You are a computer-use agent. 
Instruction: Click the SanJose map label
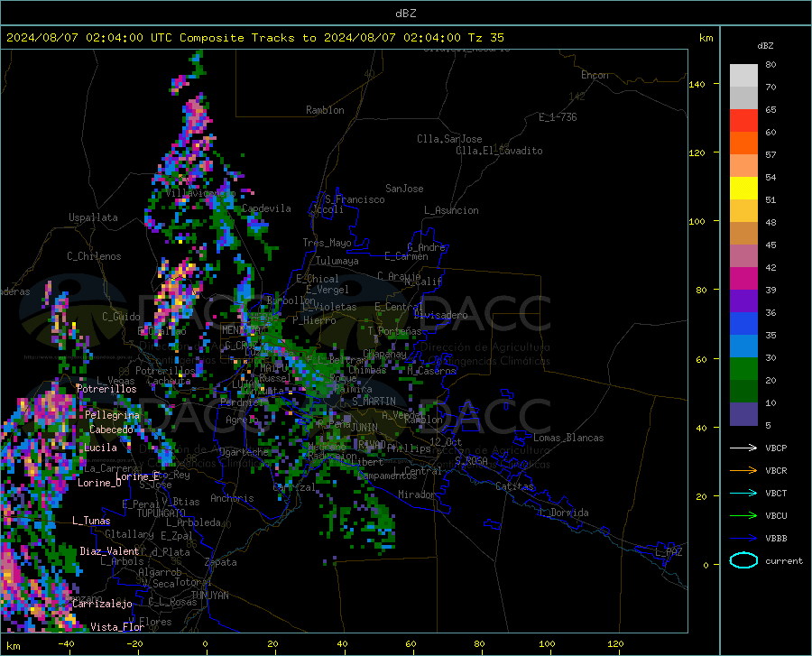404,189
